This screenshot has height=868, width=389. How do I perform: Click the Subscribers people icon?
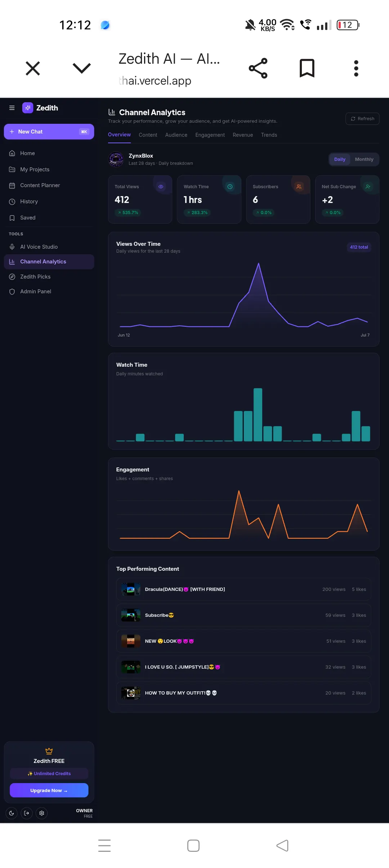(x=299, y=186)
